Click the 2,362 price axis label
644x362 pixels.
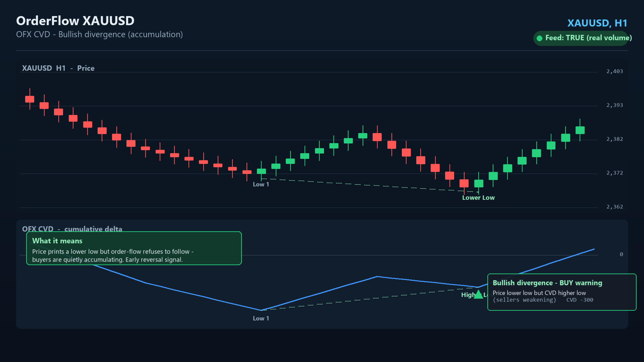pos(614,207)
